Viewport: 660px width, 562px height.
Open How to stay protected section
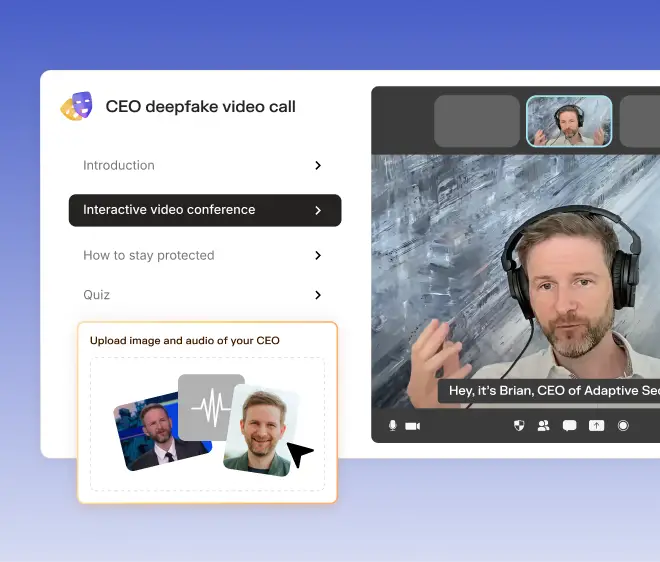click(205, 256)
